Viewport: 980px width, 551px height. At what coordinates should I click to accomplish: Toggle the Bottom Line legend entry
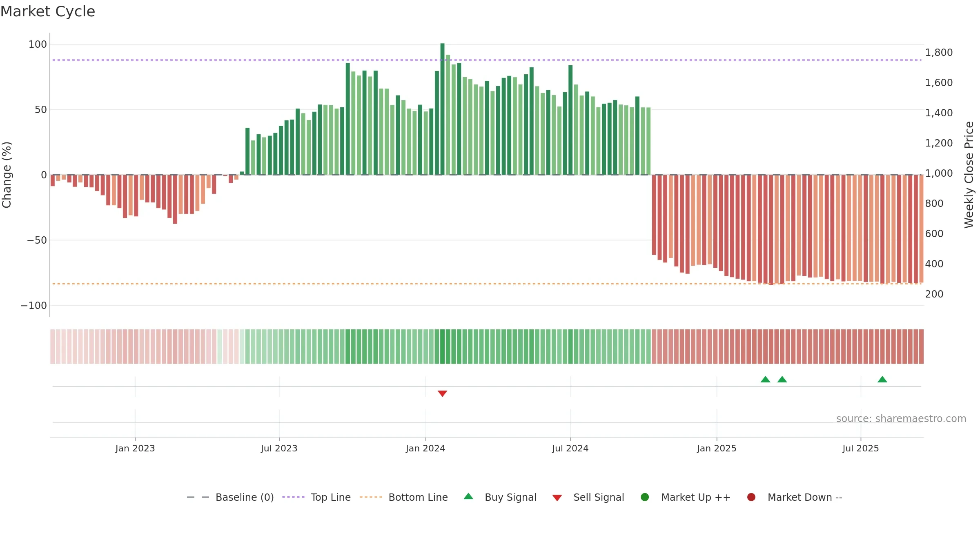[403, 497]
